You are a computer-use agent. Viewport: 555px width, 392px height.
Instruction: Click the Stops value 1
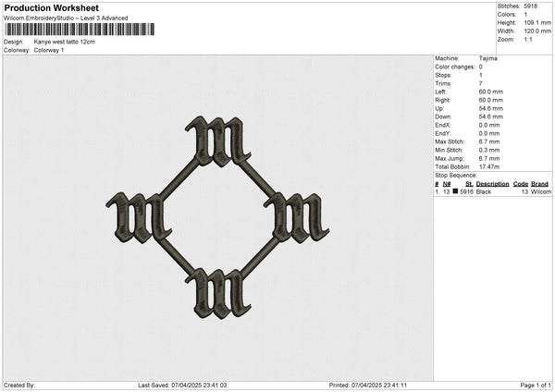click(x=481, y=75)
